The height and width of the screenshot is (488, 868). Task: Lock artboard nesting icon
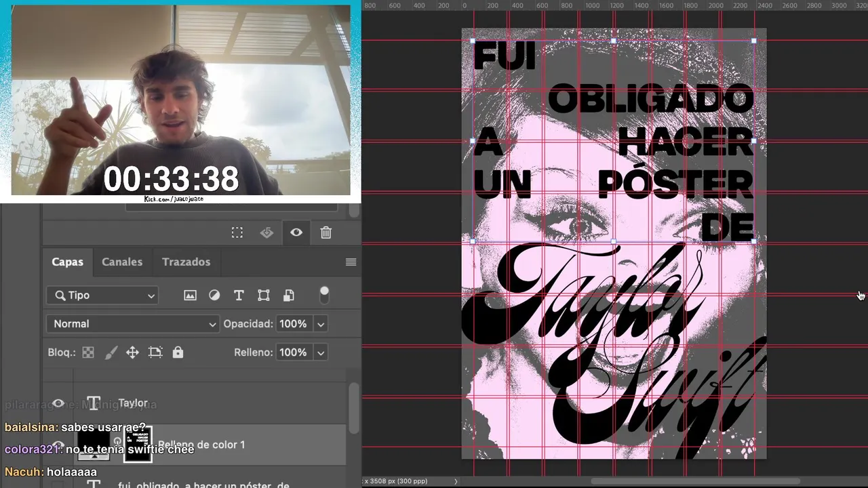click(155, 352)
